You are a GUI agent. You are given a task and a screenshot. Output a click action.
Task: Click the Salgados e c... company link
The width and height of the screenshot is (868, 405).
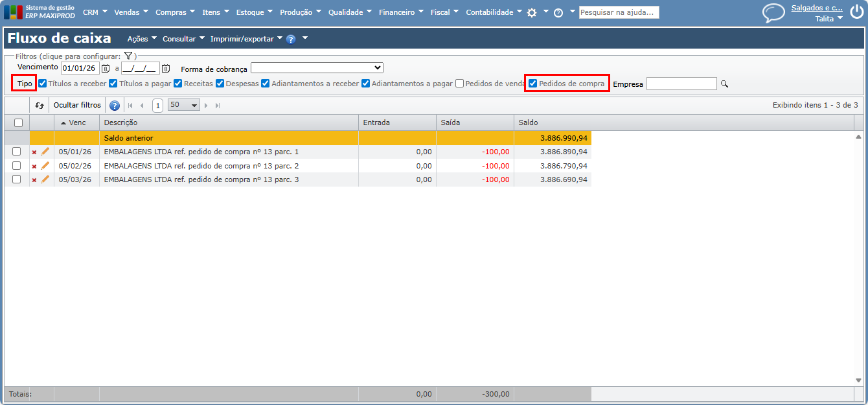[817, 8]
